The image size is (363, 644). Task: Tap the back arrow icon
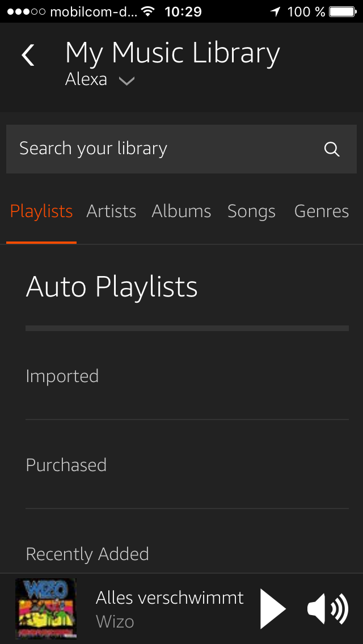pos(28,56)
